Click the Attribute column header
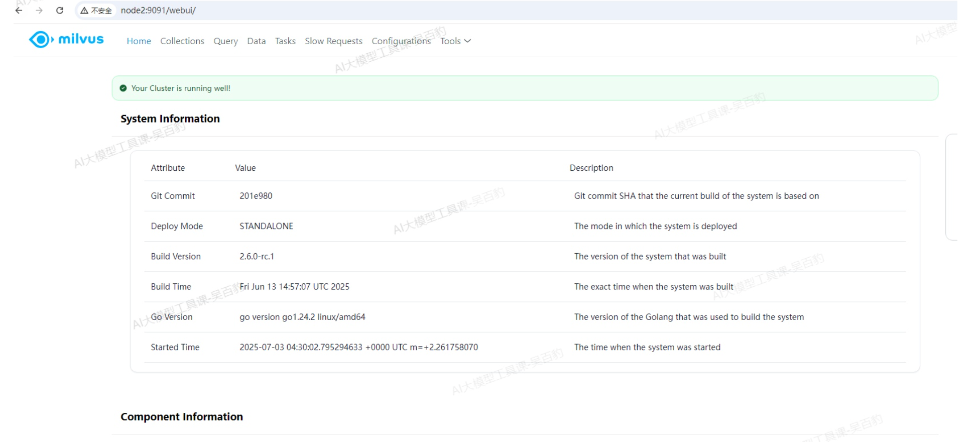Viewport: 980px width, 442px height. click(x=168, y=168)
